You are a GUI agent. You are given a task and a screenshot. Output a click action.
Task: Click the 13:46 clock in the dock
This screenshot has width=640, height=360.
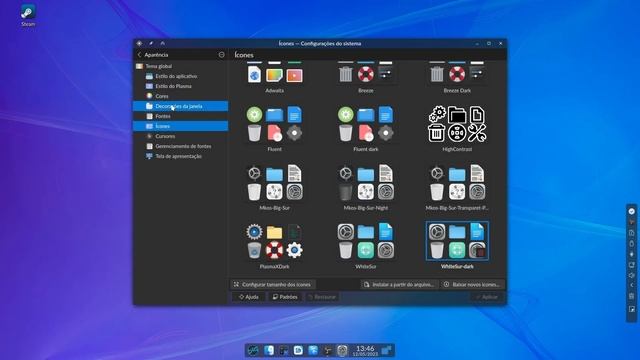[x=365, y=350]
